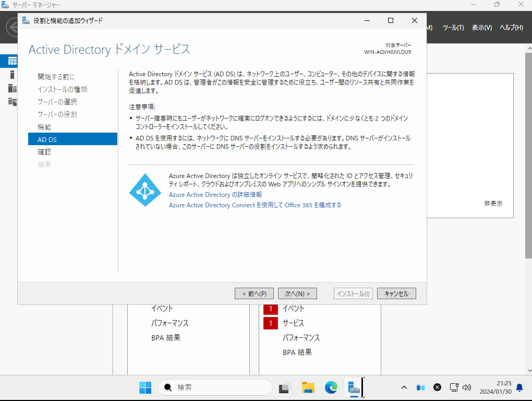
Task: Open the Windows Start menu
Action: (145, 387)
